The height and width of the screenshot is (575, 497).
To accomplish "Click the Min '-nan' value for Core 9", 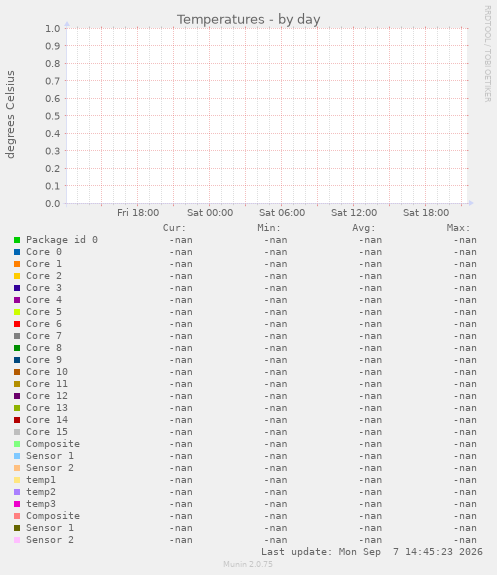I will (276, 360).
